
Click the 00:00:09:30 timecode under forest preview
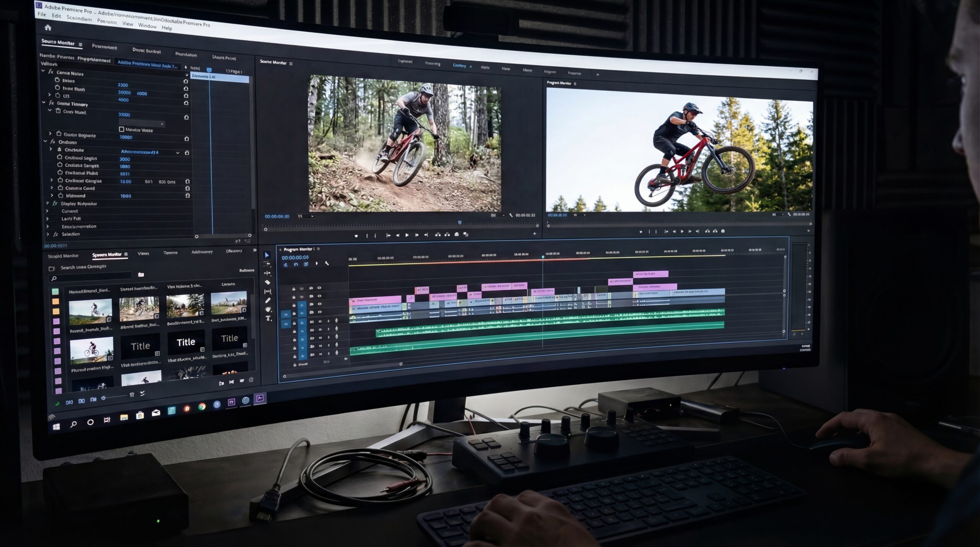click(277, 216)
